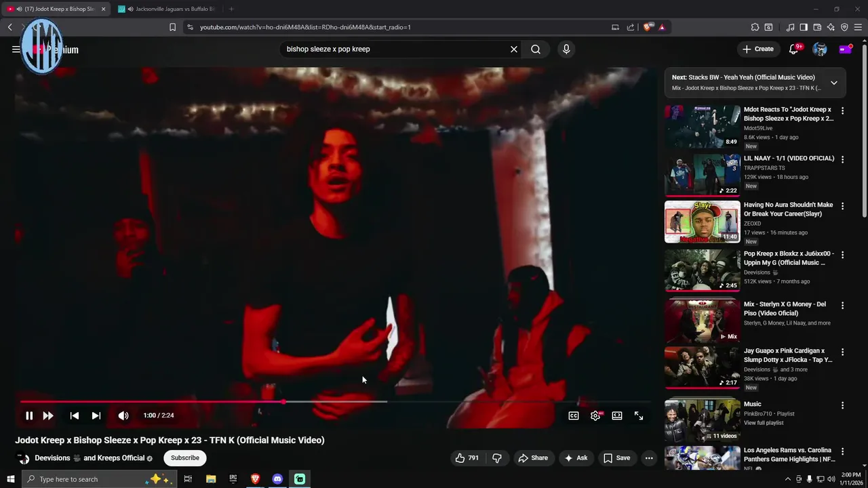Open more actions ellipsis below video
868x488 pixels.
[649, 458]
